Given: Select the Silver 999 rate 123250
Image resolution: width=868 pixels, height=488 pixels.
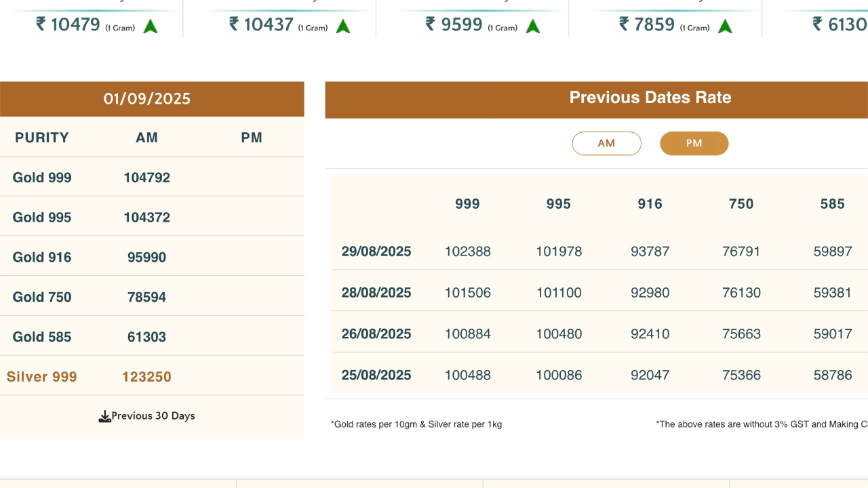Looking at the screenshot, I should tap(146, 377).
